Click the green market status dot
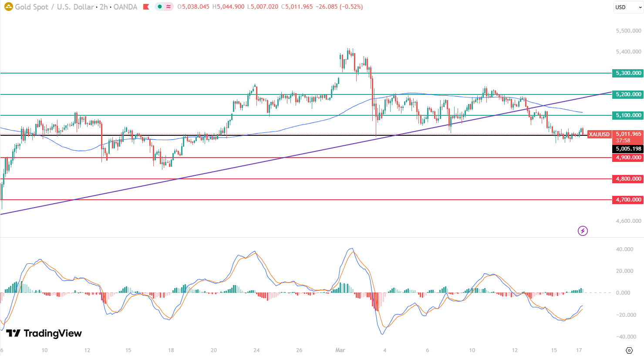Screen dimensions: 644x356 pos(160,7)
